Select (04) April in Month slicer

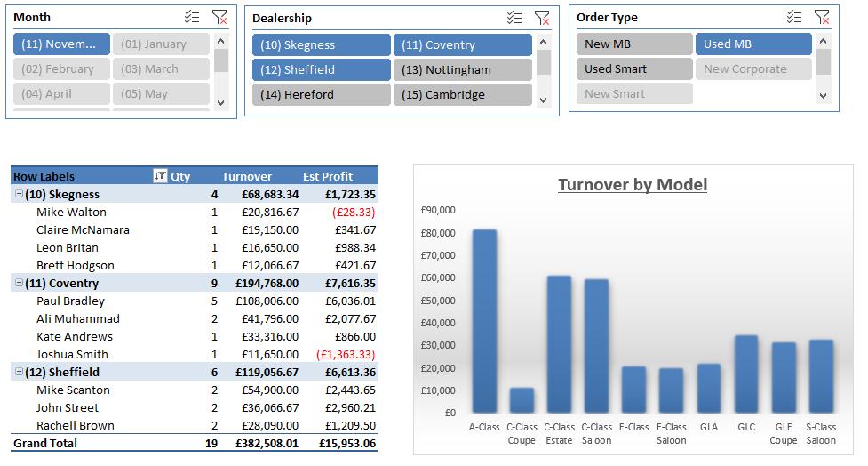click(61, 93)
